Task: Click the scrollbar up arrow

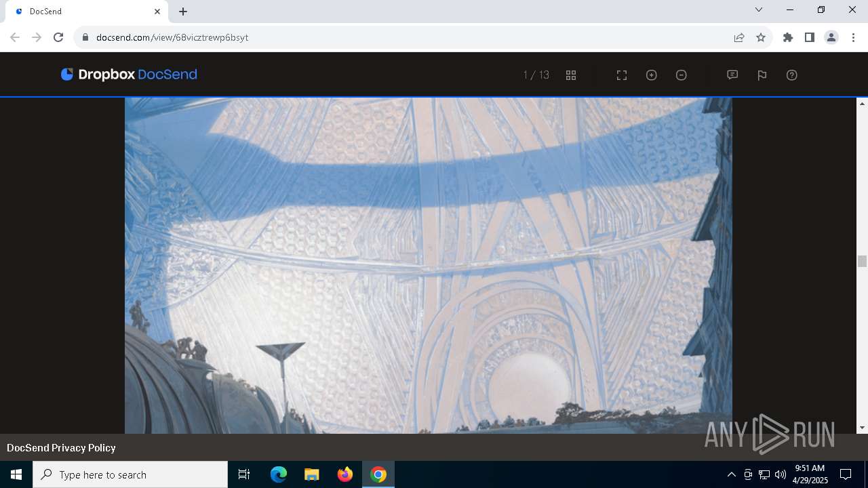Action: [x=862, y=104]
